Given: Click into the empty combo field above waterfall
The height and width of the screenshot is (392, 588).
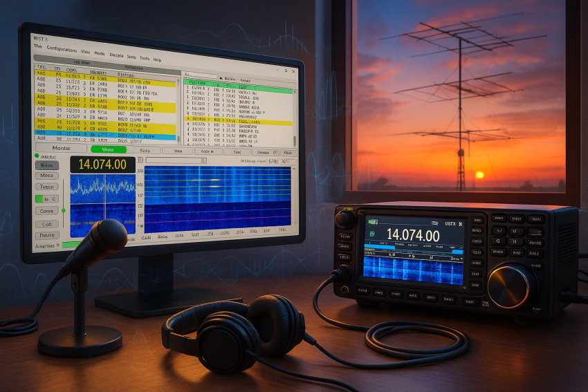Looking at the screenshot, I should [x=174, y=160].
